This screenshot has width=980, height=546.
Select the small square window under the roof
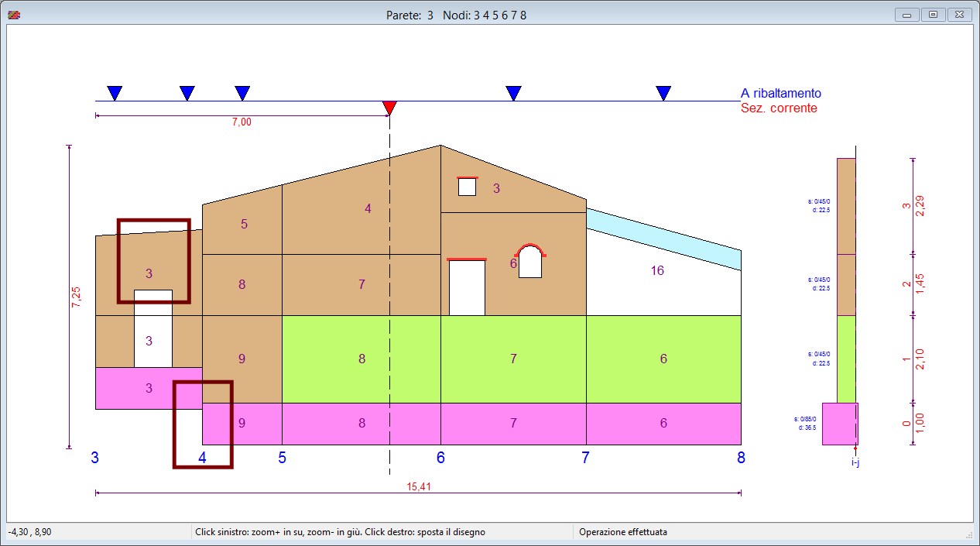coord(467,187)
